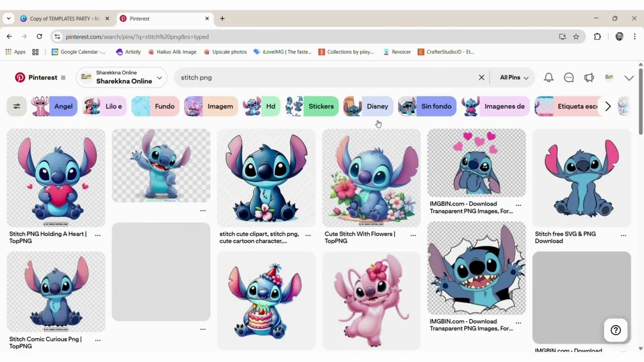Open Pinterest notifications bell
The image size is (644, 362).
[548, 77]
